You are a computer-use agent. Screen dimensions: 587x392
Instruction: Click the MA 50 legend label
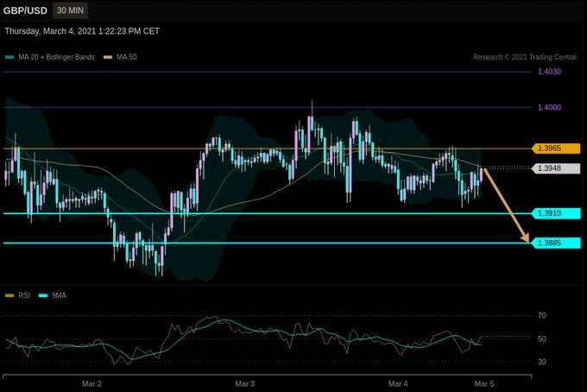click(x=127, y=57)
